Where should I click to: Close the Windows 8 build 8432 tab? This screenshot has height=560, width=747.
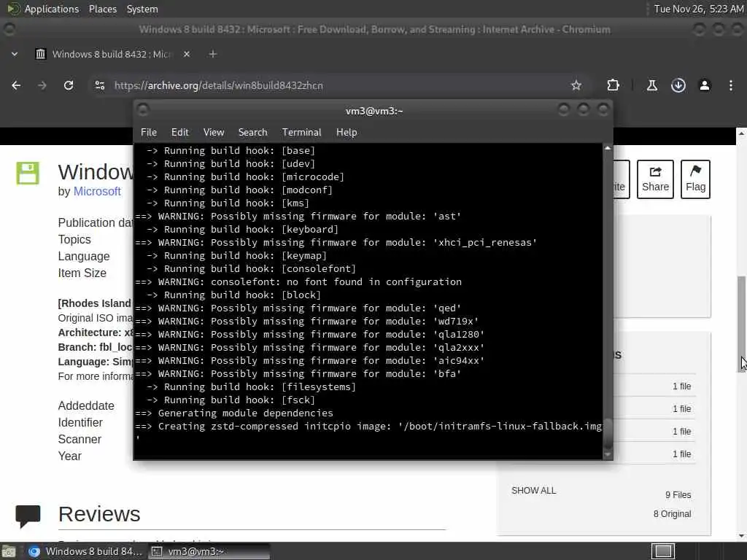(x=187, y=54)
